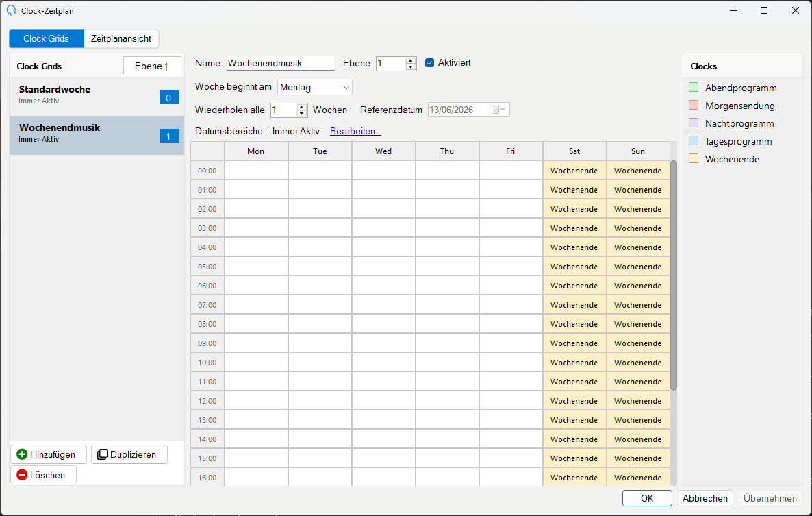
Task: Open the Woche beginnt am Montag dropdown
Action: pos(315,87)
